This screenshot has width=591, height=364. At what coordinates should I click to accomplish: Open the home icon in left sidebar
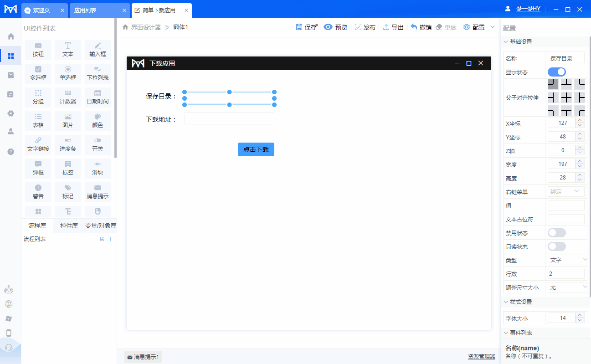(10, 36)
